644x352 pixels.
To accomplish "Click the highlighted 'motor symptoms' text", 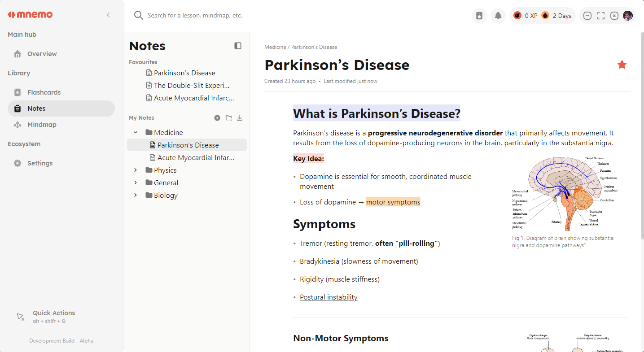I will (393, 202).
